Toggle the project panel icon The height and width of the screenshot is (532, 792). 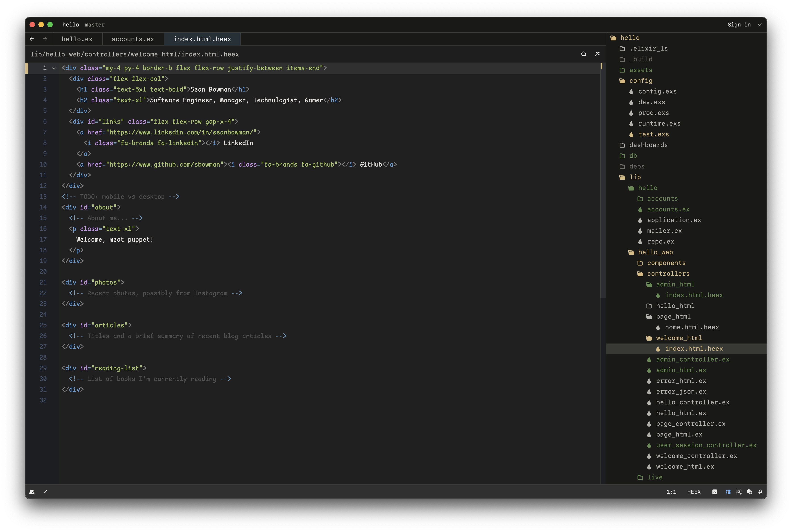728,492
